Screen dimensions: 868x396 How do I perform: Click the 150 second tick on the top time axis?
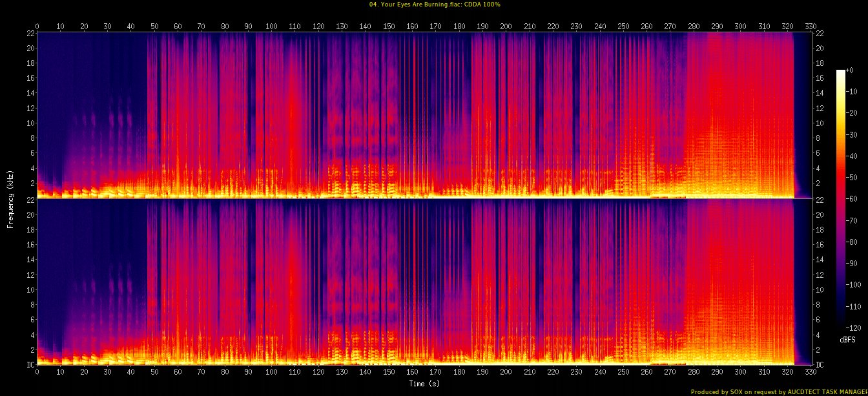tap(389, 26)
